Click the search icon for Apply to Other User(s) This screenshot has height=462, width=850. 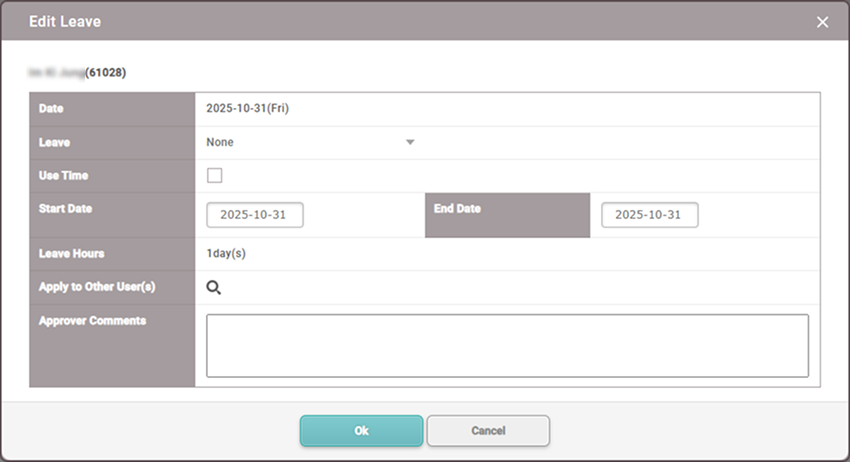[213, 288]
